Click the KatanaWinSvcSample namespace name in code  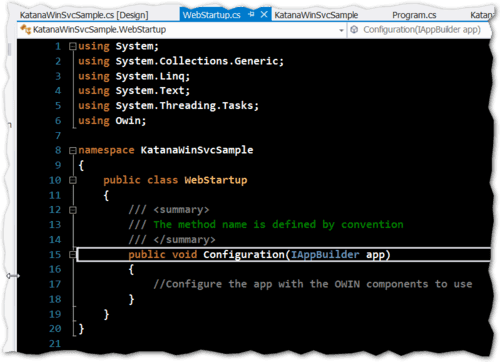point(197,150)
